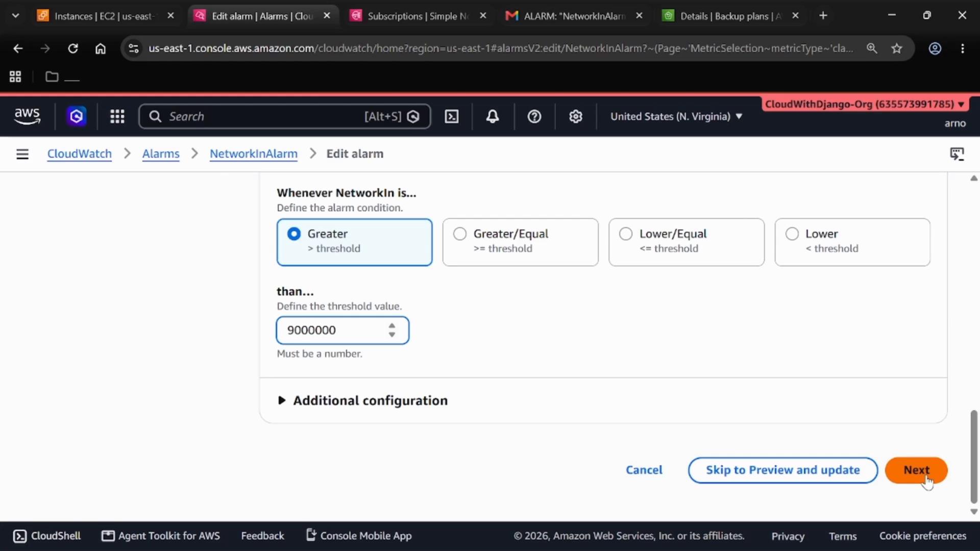The height and width of the screenshot is (551, 980).
Task: Open the browser profile icon
Action: tap(935, 48)
